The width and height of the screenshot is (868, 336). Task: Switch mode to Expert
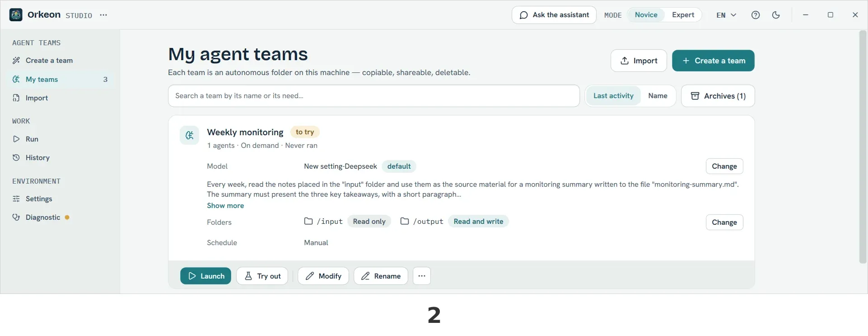[x=683, y=15]
